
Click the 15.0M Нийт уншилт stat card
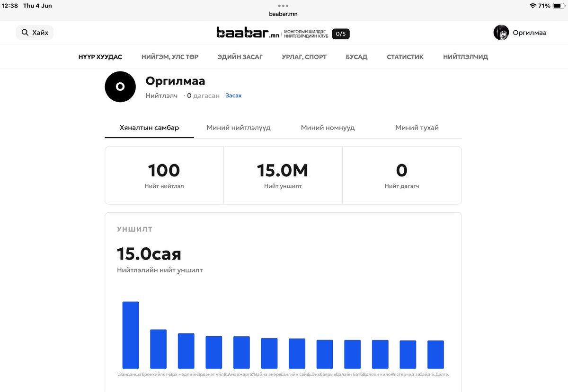tap(283, 175)
